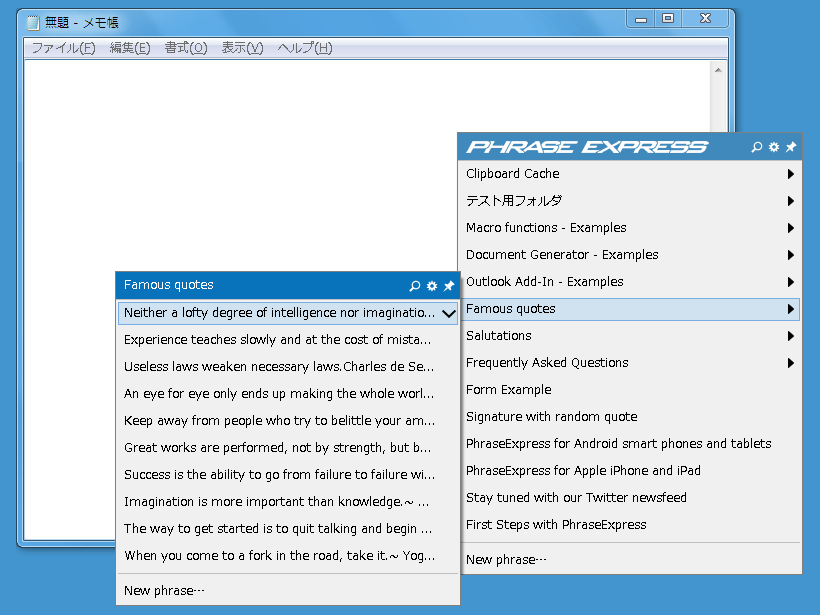
Task: Select Document Generator - Examples entry
Action: click(630, 255)
